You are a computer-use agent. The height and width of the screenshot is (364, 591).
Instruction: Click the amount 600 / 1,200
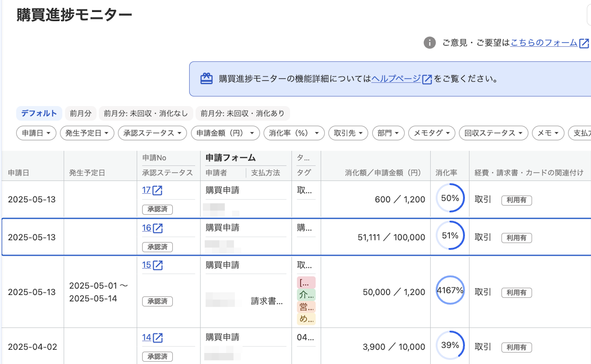coord(400,199)
